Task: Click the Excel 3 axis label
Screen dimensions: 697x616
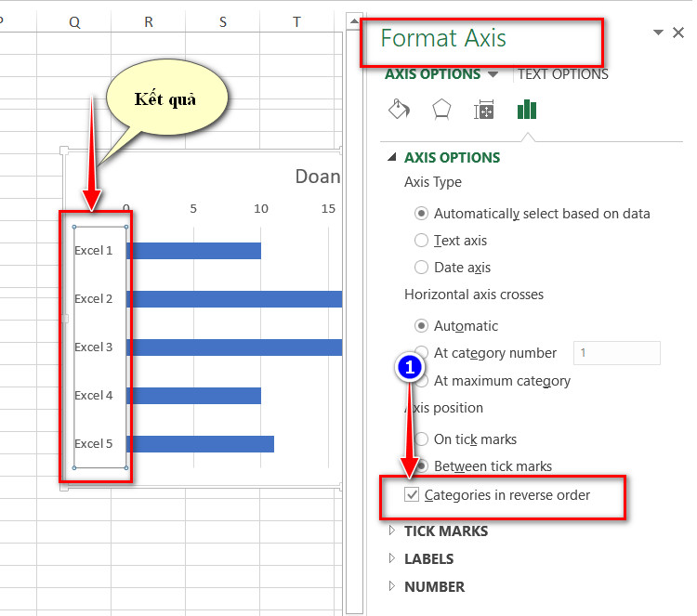Action: (x=93, y=347)
